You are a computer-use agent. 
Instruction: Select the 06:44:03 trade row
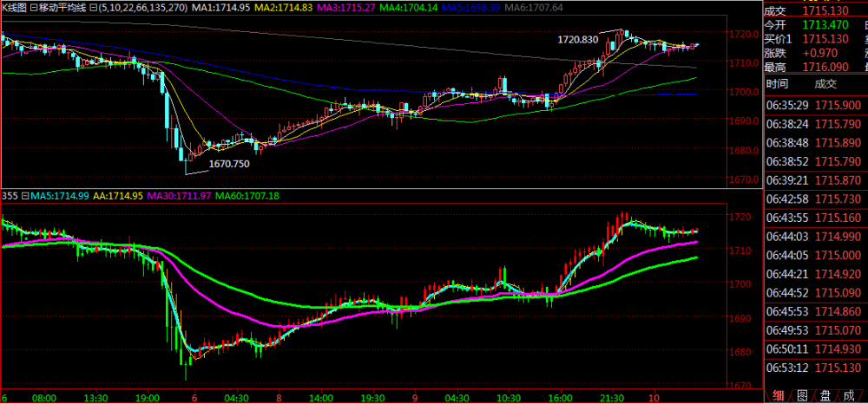coord(814,237)
